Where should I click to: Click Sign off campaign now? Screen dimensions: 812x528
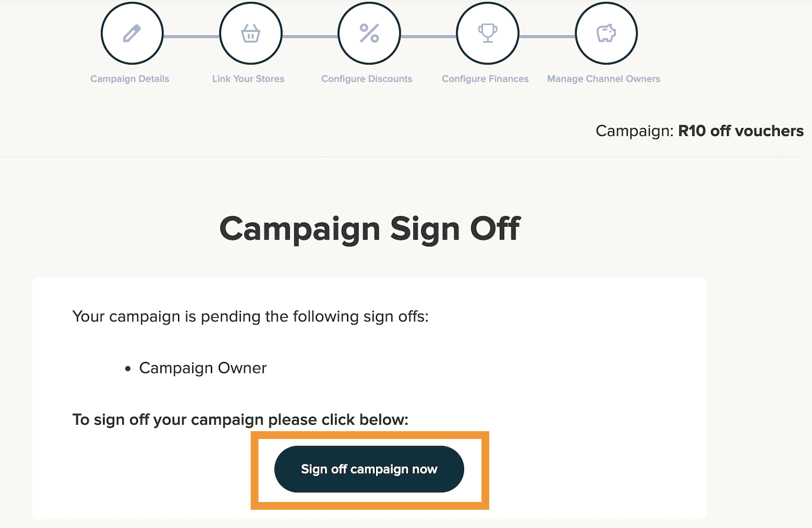click(369, 469)
